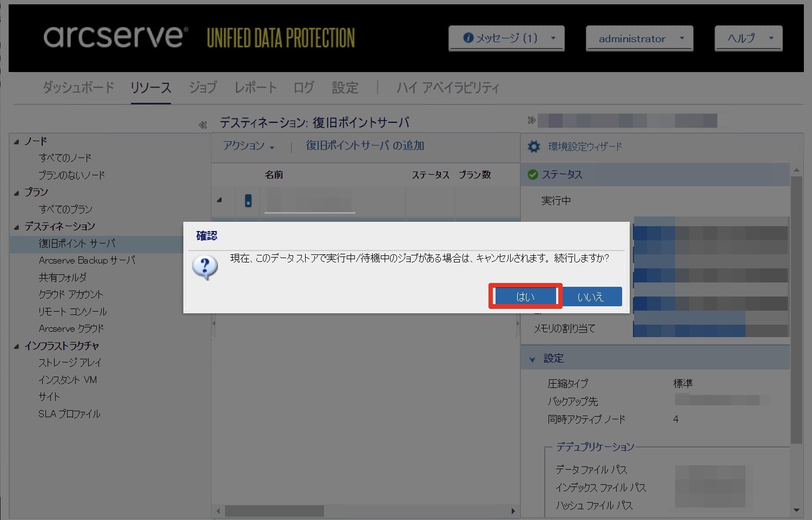Viewport: 812px width, 520px height.
Task: Click the インデックス ファイル パス label
Action: click(x=600, y=488)
